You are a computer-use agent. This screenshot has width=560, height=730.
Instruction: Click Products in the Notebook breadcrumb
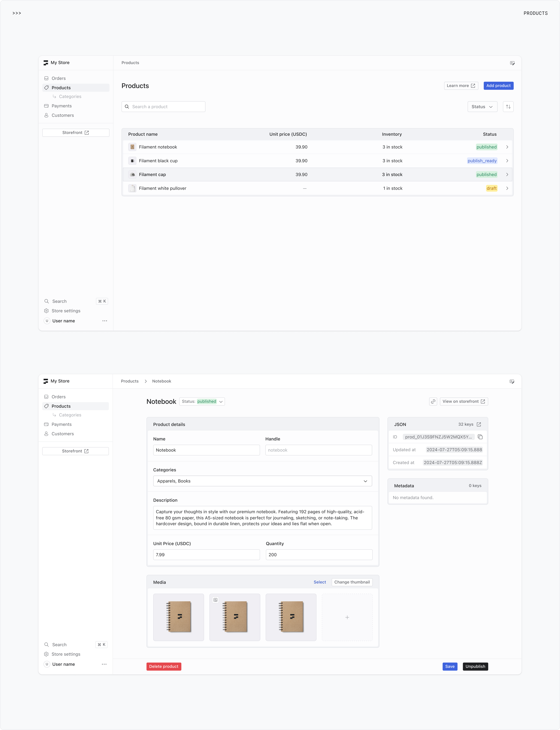129,381
